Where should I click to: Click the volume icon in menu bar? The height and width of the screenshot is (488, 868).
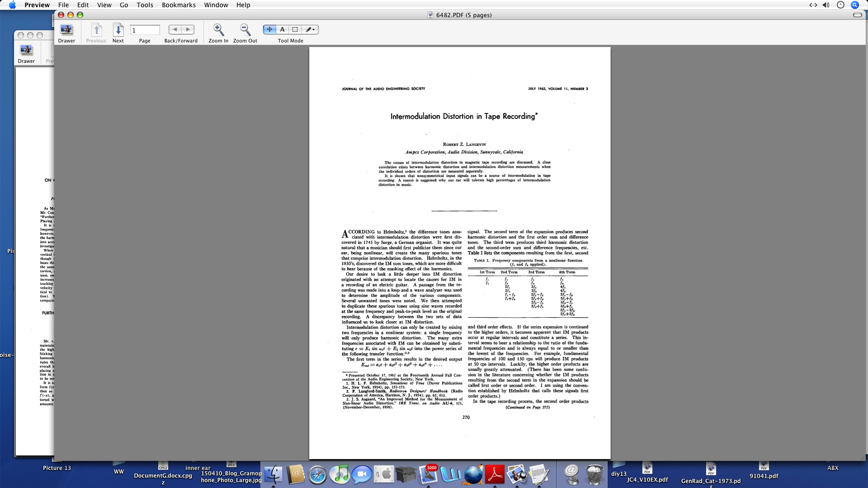pyautogui.click(x=826, y=5)
